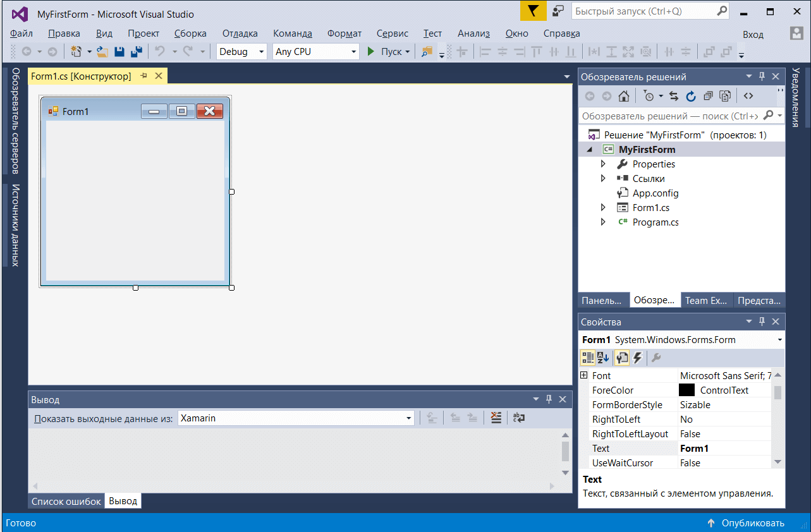
Task: Switch to the Панель... toolbox tab
Action: pyautogui.click(x=604, y=300)
